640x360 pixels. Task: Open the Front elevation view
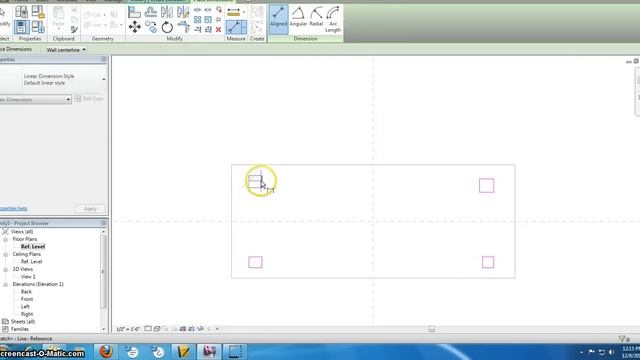(x=27, y=299)
